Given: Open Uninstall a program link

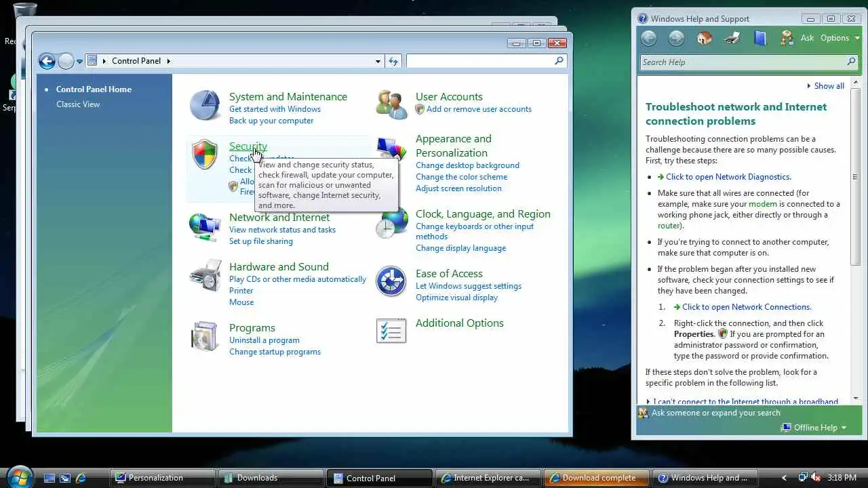Looking at the screenshot, I should point(264,340).
